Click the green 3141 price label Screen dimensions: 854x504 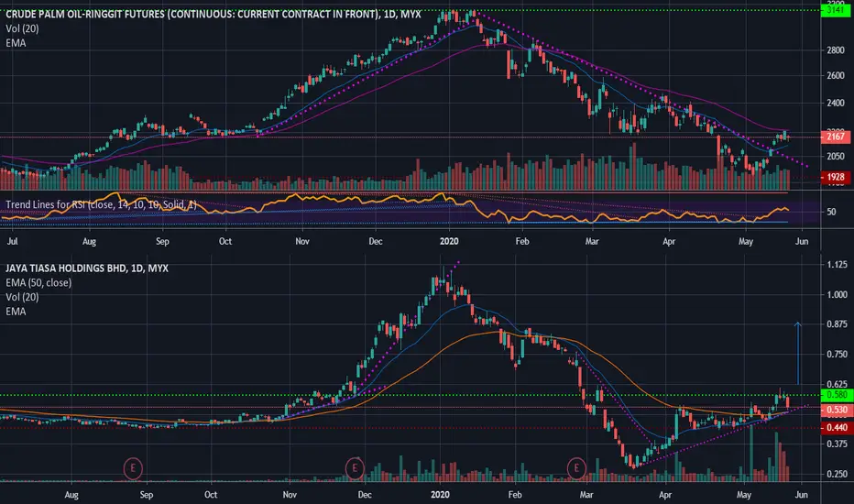[x=836, y=10]
